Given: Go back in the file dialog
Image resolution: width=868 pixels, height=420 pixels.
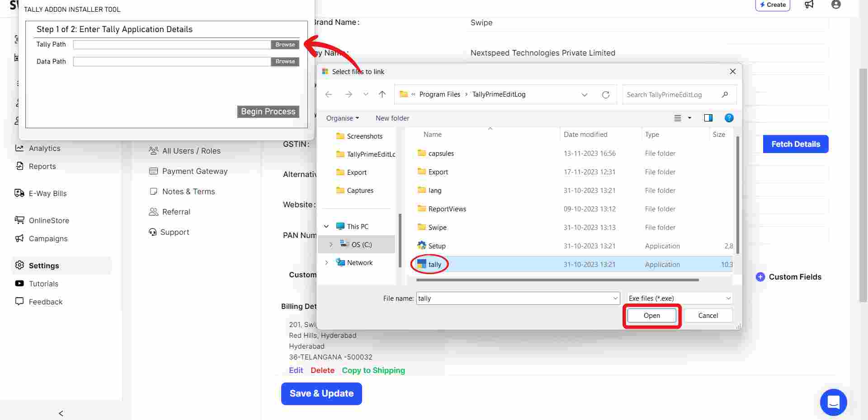Looking at the screenshot, I should pos(329,94).
